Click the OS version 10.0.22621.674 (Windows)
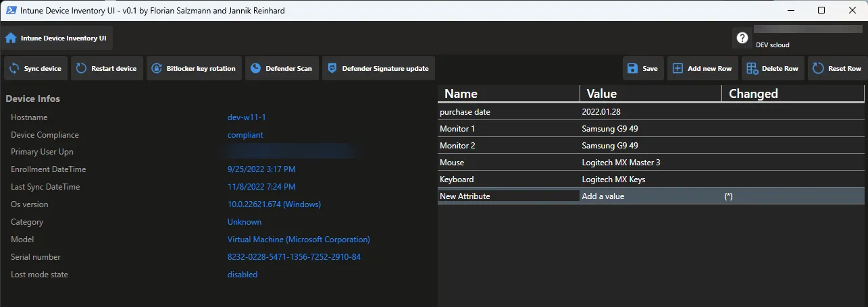Screen dimensions: 868x307 tap(274, 204)
